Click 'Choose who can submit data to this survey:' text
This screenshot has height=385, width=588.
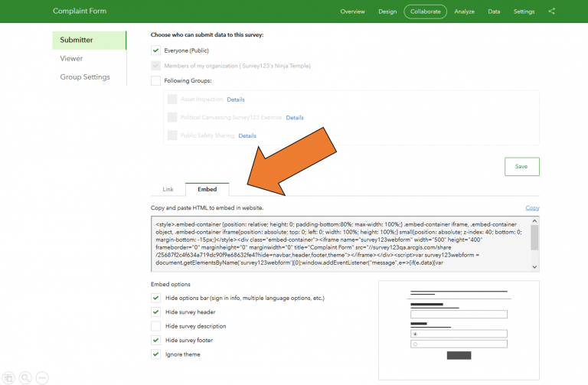click(207, 35)
